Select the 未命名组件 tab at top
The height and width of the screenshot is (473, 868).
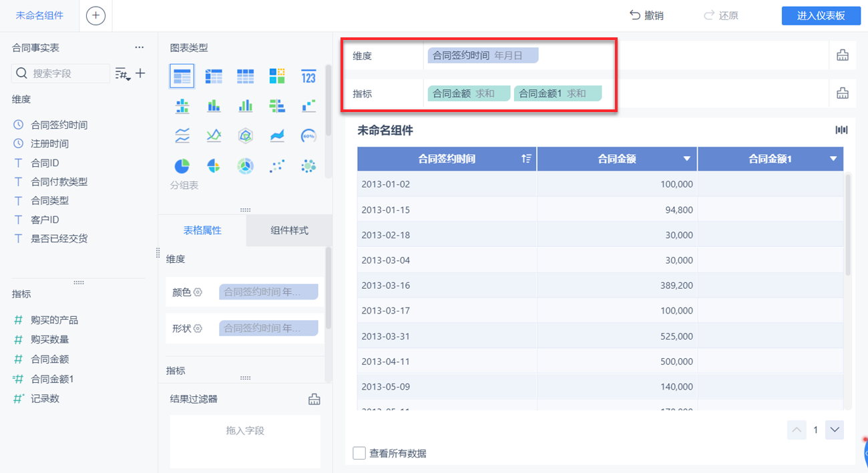tap(39, 15)
